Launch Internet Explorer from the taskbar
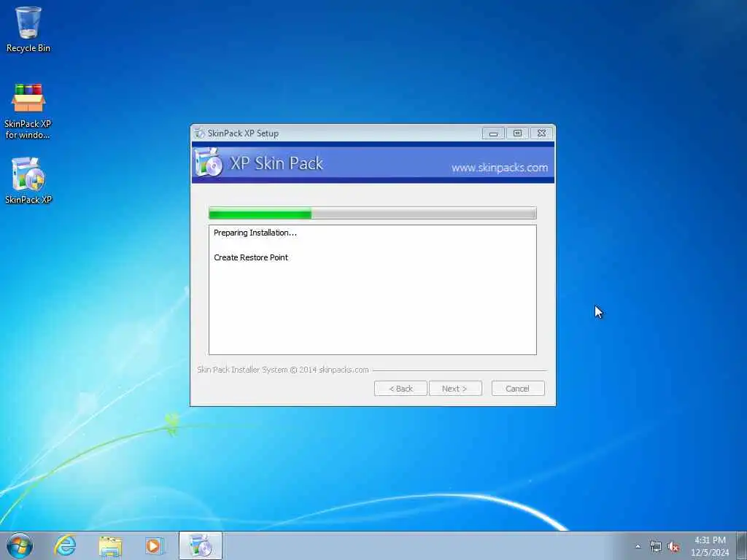This screenshot has width=747, height=560. pyautogui.click(x=65, y=545)
